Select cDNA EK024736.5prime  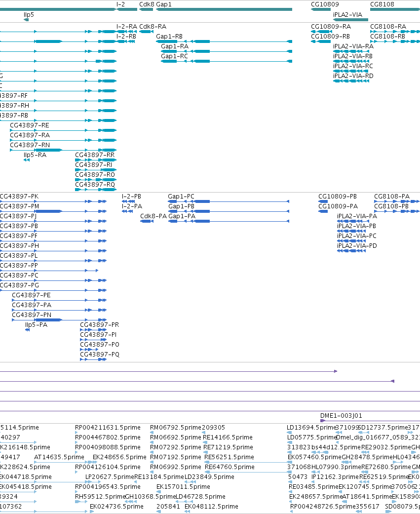[116, 506]
